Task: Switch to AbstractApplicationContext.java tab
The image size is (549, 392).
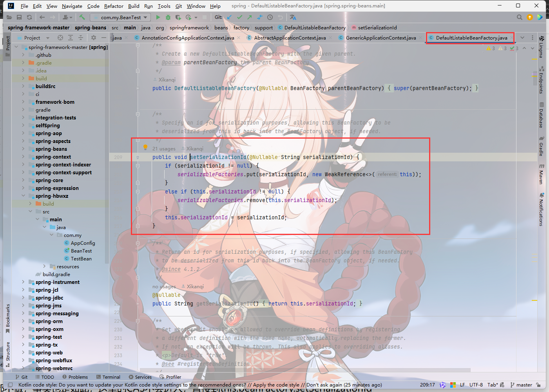Action: click(290, 38)
